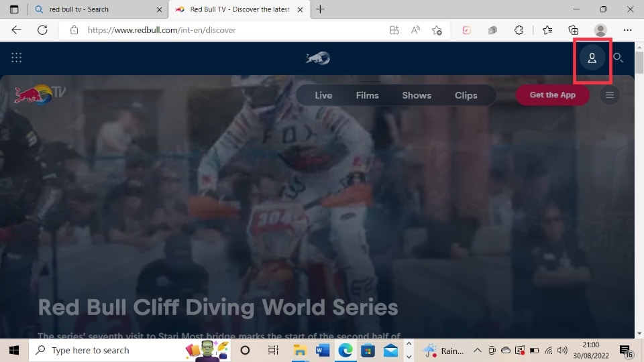Open the Collections panel
Image resolution: width=644 pixels, height=362 pixels.
574,30
